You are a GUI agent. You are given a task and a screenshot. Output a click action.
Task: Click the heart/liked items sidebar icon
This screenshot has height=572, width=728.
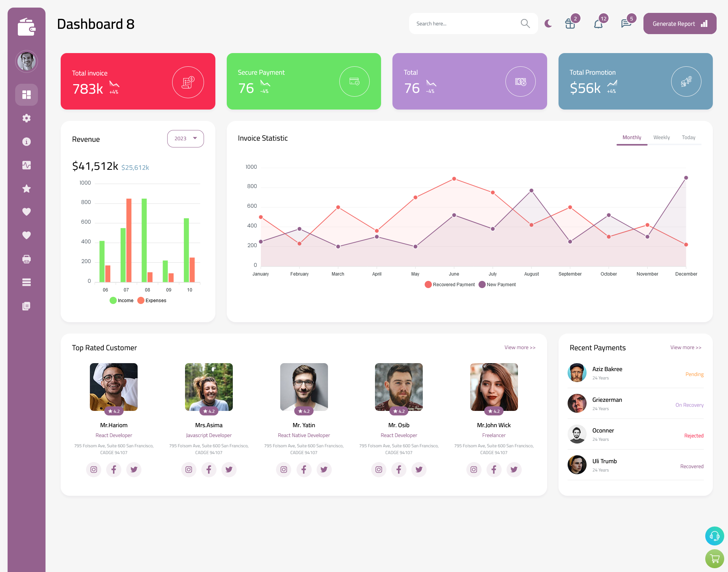coord(27,212)
